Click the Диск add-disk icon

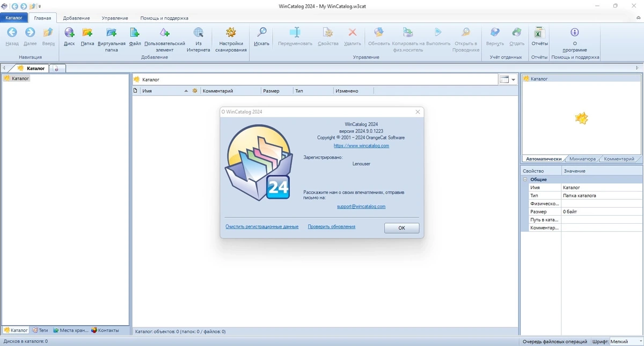pos(69,33)
